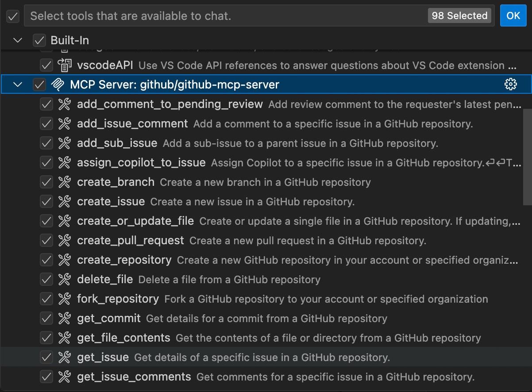Click tools icon beside create_branch

65,182
